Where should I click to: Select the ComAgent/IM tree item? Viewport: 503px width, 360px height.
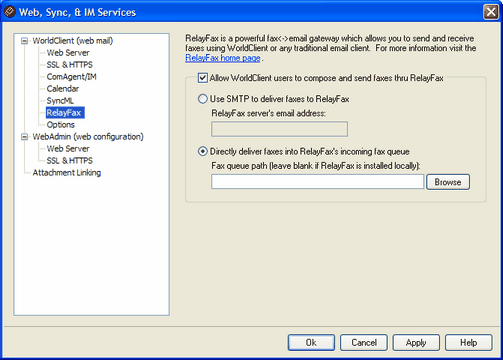[71, 77]
